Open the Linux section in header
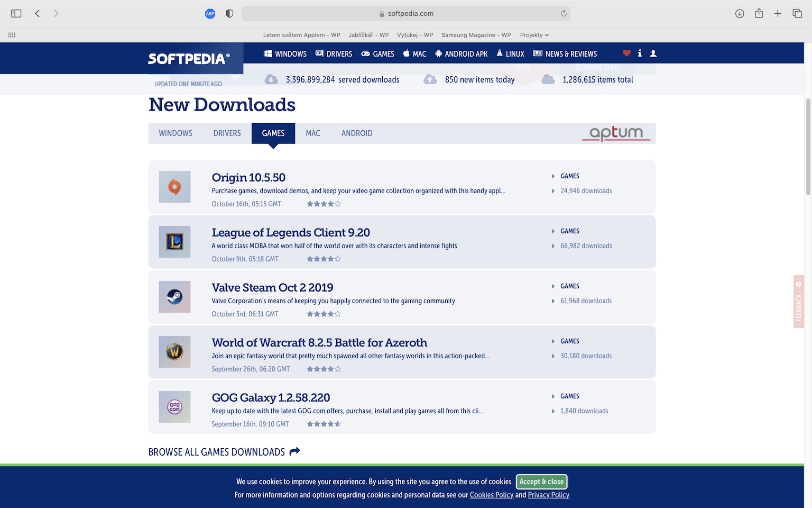The width and height of the screenshot is (812, 508). [x=510, y=54]
